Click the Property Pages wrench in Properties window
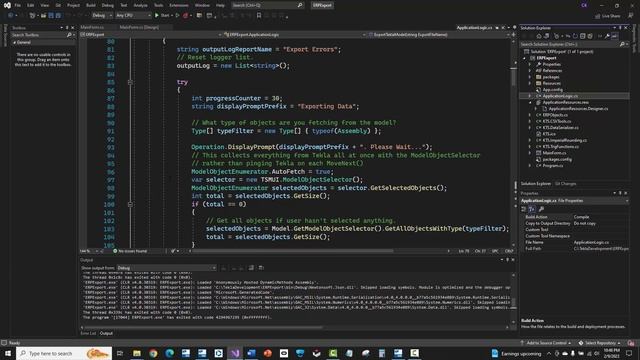Image resolution: width=640 pixels, height=360 pixels. pos(541,209)
